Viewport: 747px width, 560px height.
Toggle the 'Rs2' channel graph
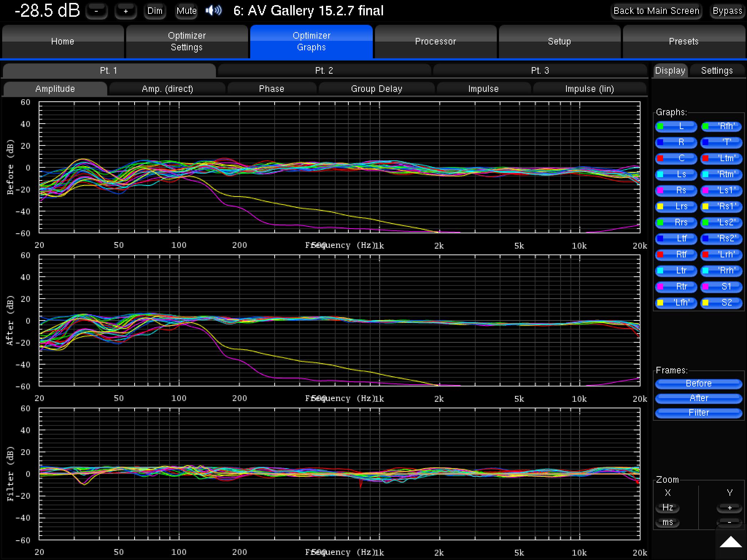[x=721, y=238]
